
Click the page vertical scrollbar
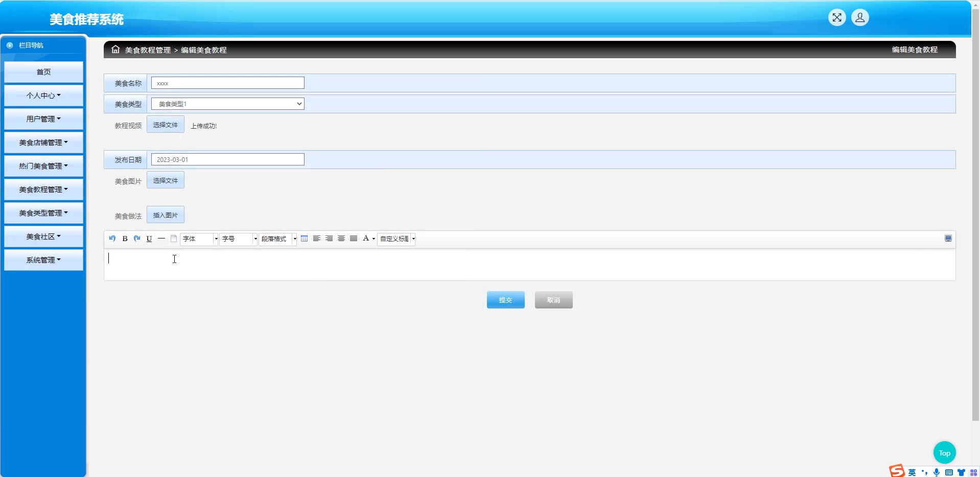click(975, 214)
